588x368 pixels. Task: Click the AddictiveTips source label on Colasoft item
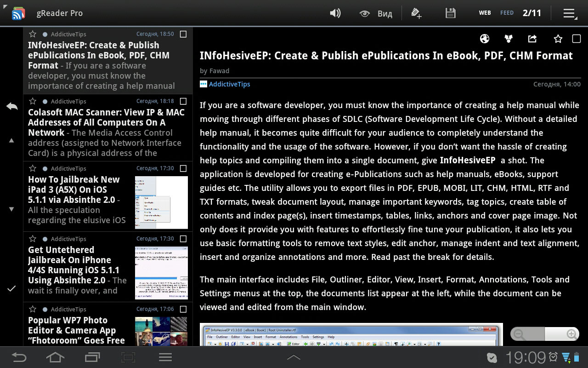pyautogui.click(x=68, y=101)
